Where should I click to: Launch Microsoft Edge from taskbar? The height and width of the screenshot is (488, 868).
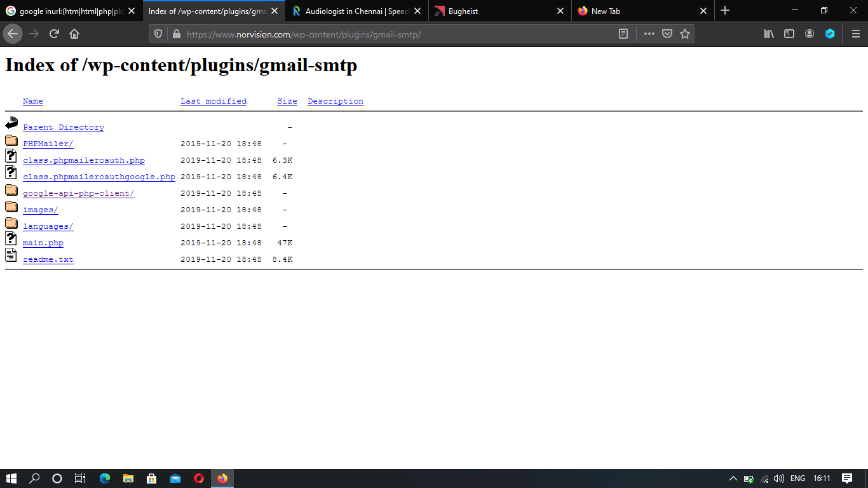105,478
